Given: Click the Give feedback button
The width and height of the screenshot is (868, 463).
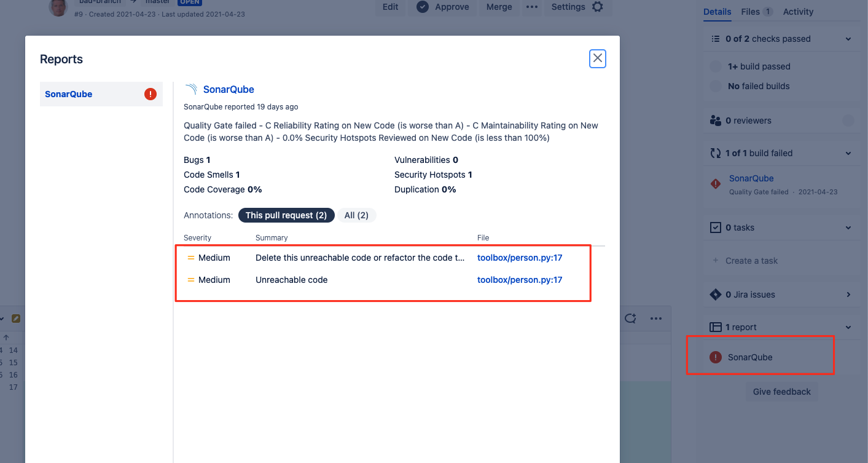Looking at the screenshot, I should point(782,392).
